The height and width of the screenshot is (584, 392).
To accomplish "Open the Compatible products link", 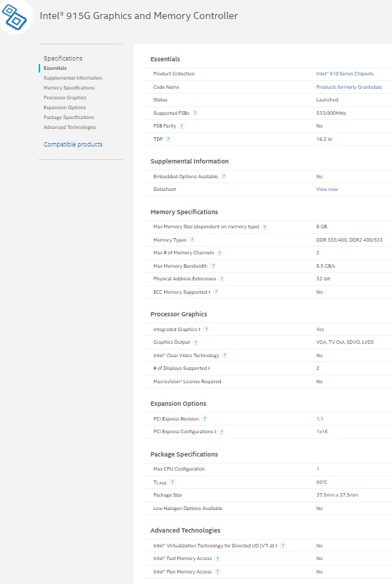I will (x=73, y=144).
